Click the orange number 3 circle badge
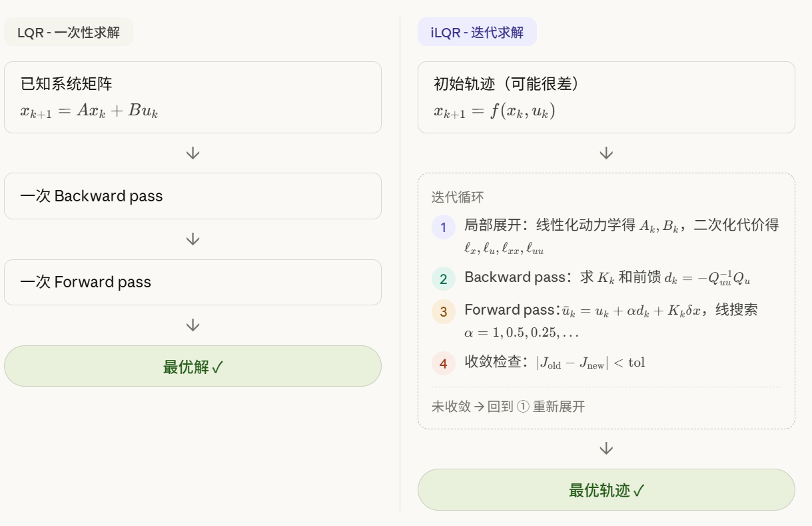Screen dimensions: 812x526 (443, 311)
